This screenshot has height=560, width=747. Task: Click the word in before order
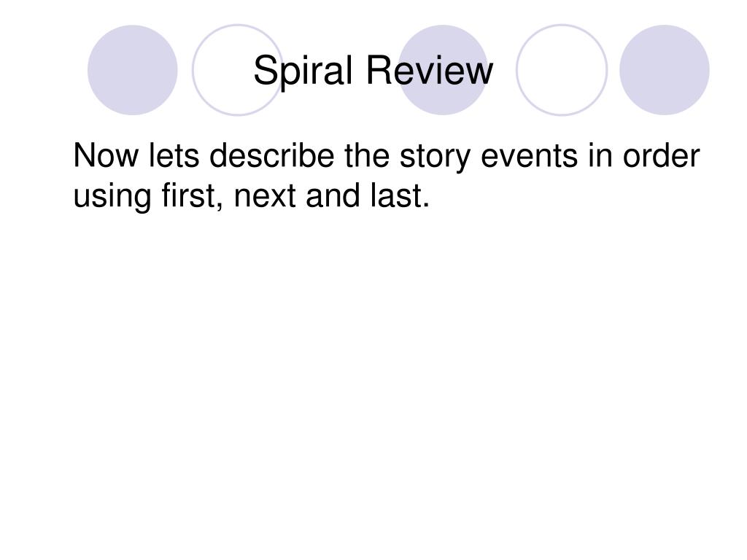point(600,155)
